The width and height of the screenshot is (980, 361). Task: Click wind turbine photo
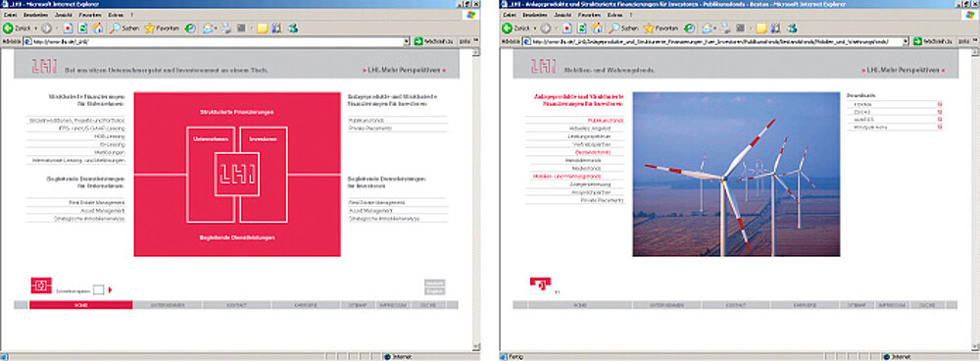[736, 174]
